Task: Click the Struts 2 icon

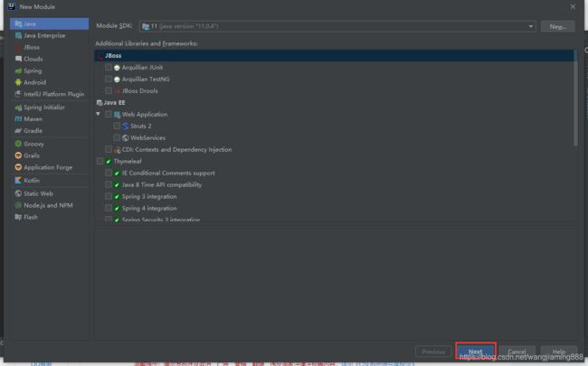Action: click(x=126, y=127)
